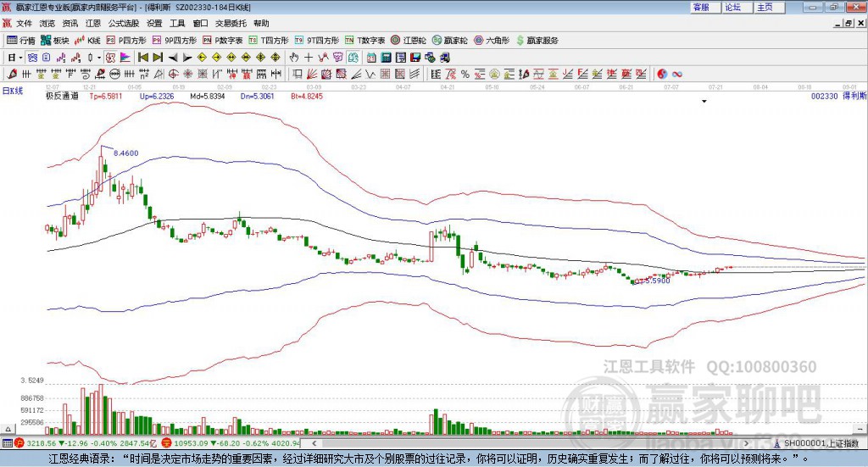Open the 9P四方形 tool
868x467 pixels.
coord(175,41)
